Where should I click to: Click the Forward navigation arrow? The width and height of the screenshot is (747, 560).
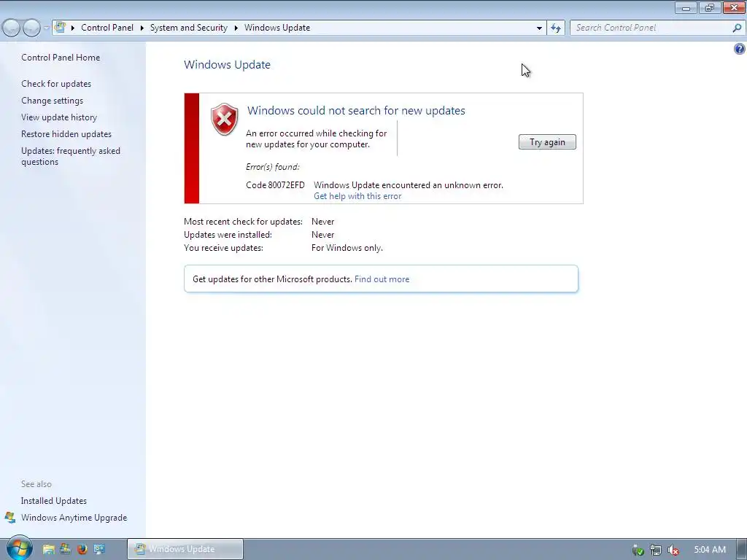(x=31, y=28)
